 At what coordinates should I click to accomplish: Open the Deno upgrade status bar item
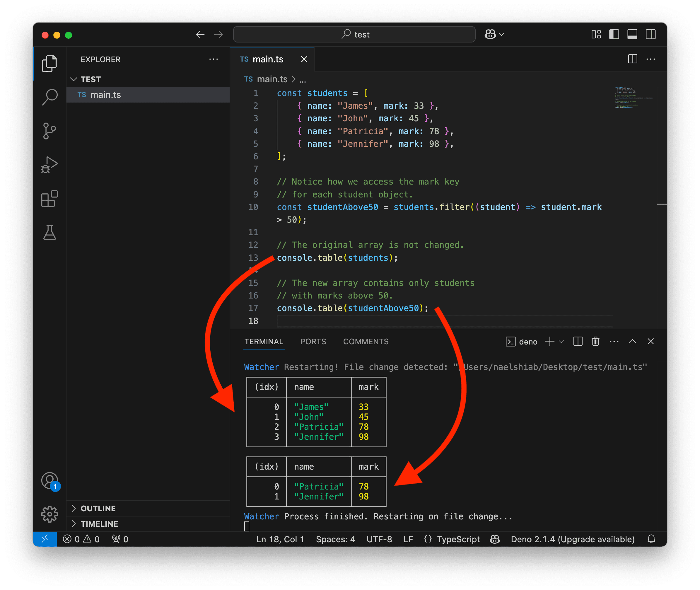tap(572, 539)
